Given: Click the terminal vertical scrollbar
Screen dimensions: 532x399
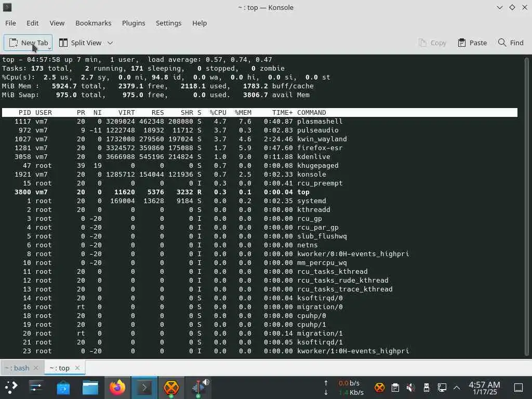Looking at the screenshot, I should pos(527,206).
